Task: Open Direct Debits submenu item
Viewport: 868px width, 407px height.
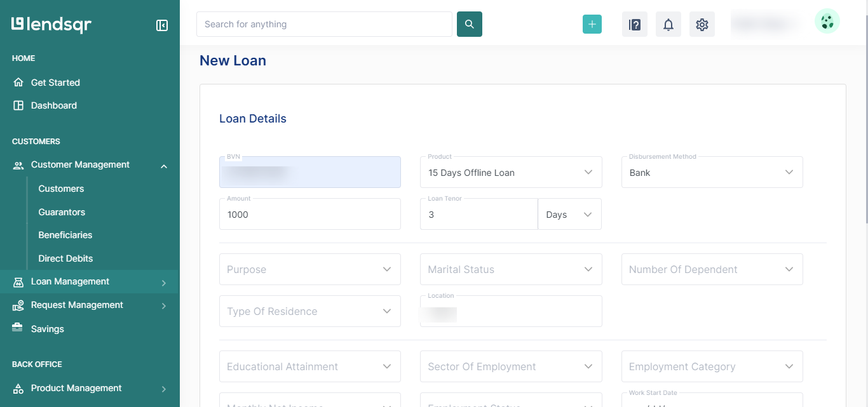Action: click(x=65, y=258)
